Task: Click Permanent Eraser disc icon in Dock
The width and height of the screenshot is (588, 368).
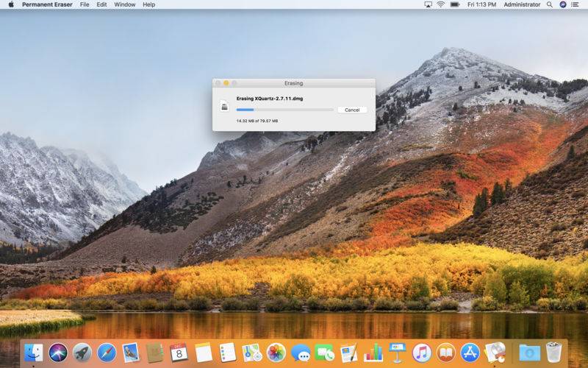Action: click(495, 353)
